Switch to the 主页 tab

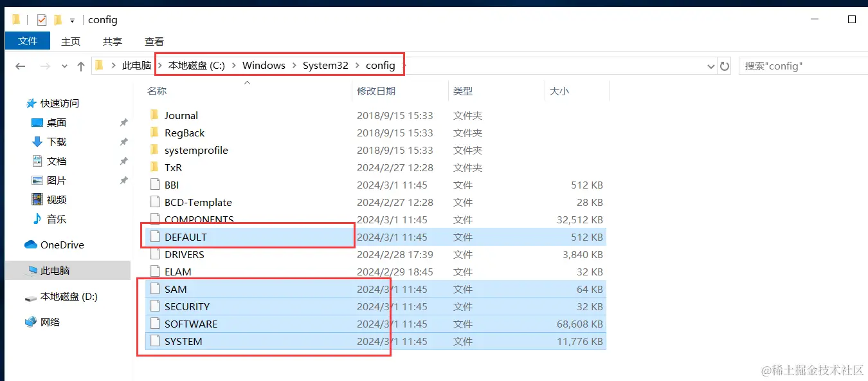(71, 41)
